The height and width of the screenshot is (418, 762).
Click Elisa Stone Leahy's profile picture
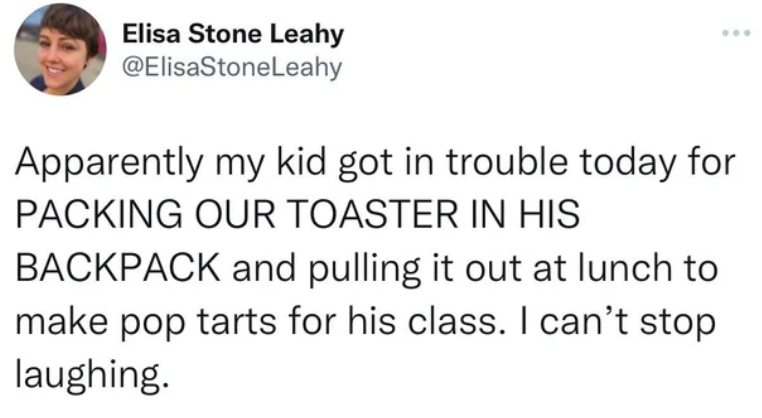(58, 48)
